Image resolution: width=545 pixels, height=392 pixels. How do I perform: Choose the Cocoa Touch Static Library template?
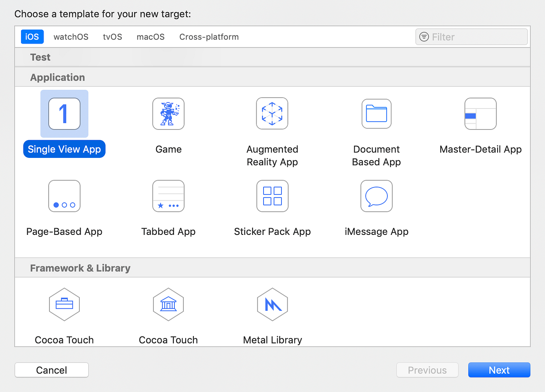168,304
